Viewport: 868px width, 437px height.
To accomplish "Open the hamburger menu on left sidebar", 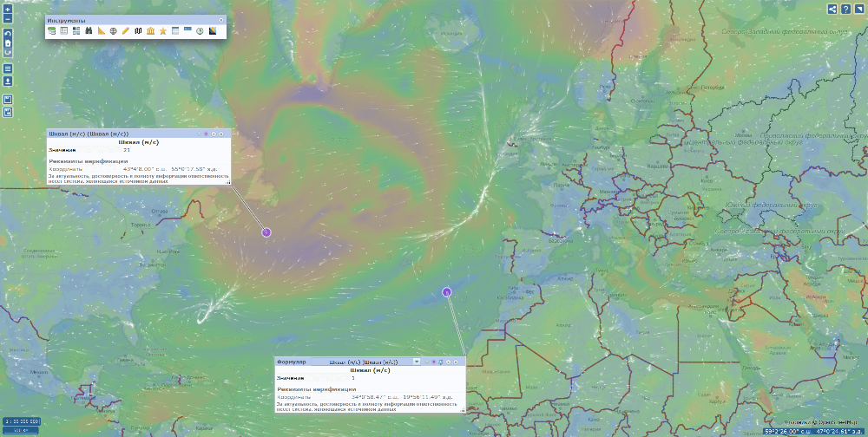I will click(x=8, y=68).
